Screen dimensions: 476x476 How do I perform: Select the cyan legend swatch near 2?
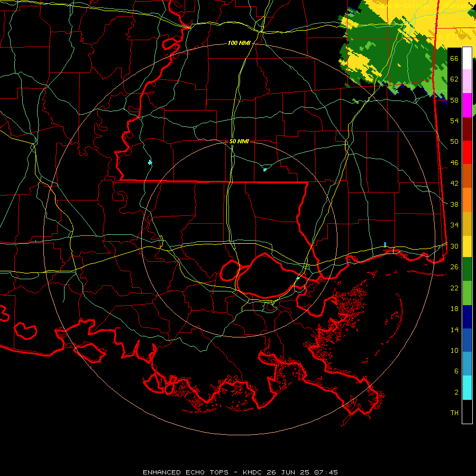[x=467, y=388]
